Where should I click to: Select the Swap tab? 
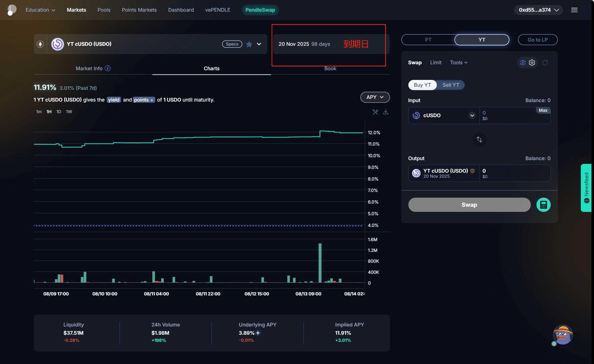pos(415,63)
